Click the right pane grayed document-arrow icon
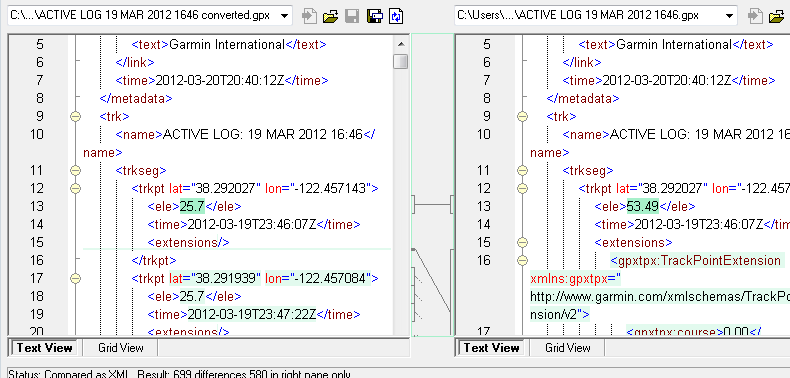Viewport: 790px width, 378px height. coord(756,16)
